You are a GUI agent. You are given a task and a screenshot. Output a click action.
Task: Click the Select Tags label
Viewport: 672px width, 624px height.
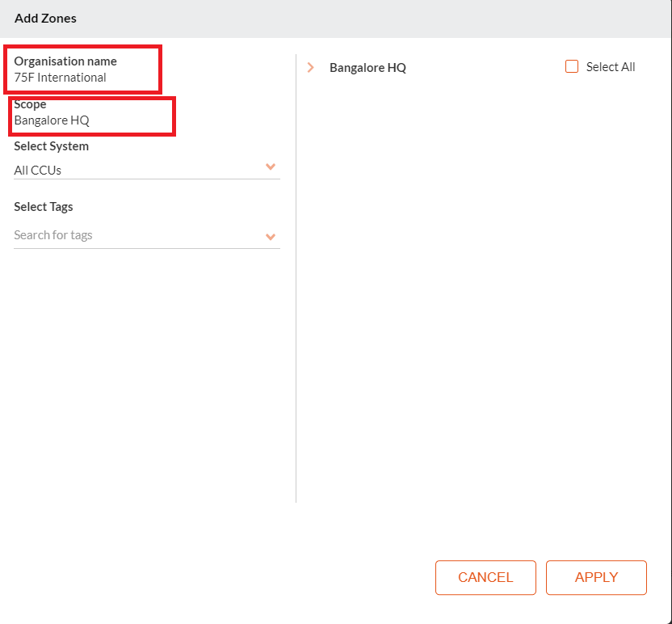click(44, 207)
